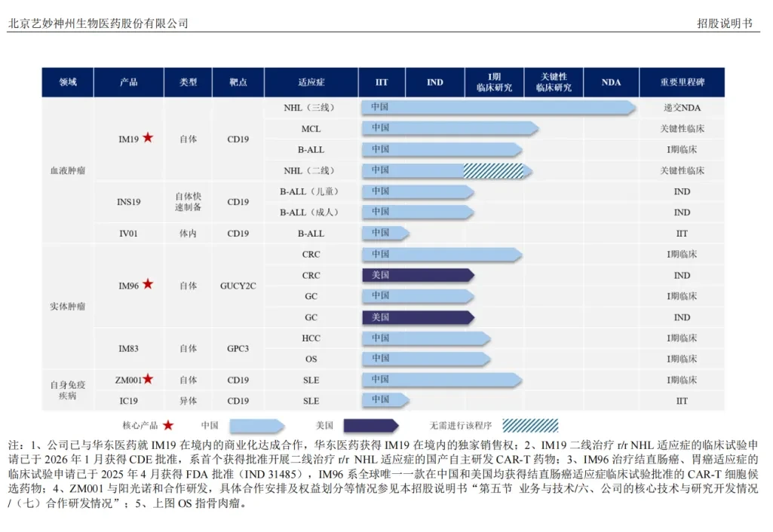Screen dimensions: 773x532
Task: Click the 招股说明书 header text
Action: pyautogui.click(x=725, y=23)
